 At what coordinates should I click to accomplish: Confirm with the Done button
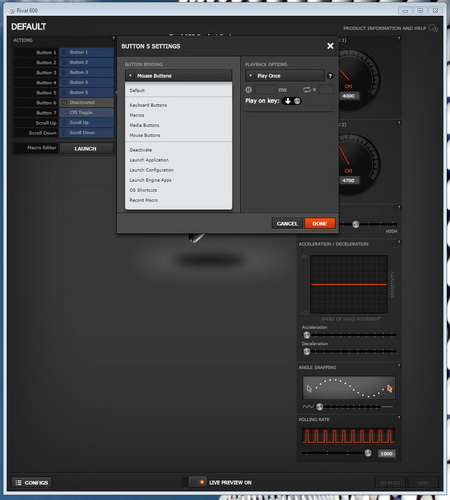pos(320,223)
